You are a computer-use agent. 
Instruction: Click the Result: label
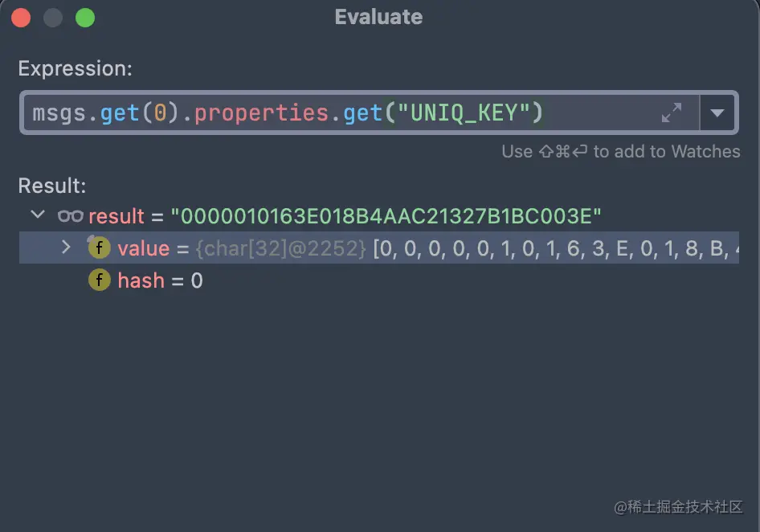52,186
